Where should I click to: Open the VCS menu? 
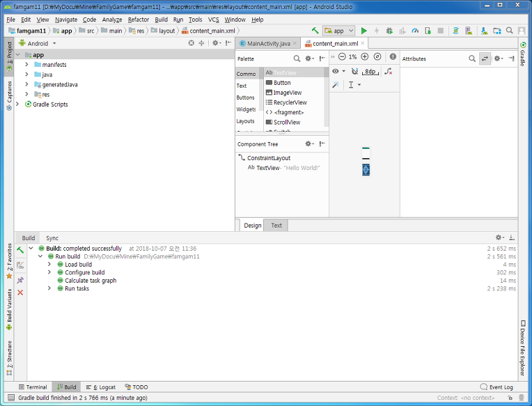point(213,19)
